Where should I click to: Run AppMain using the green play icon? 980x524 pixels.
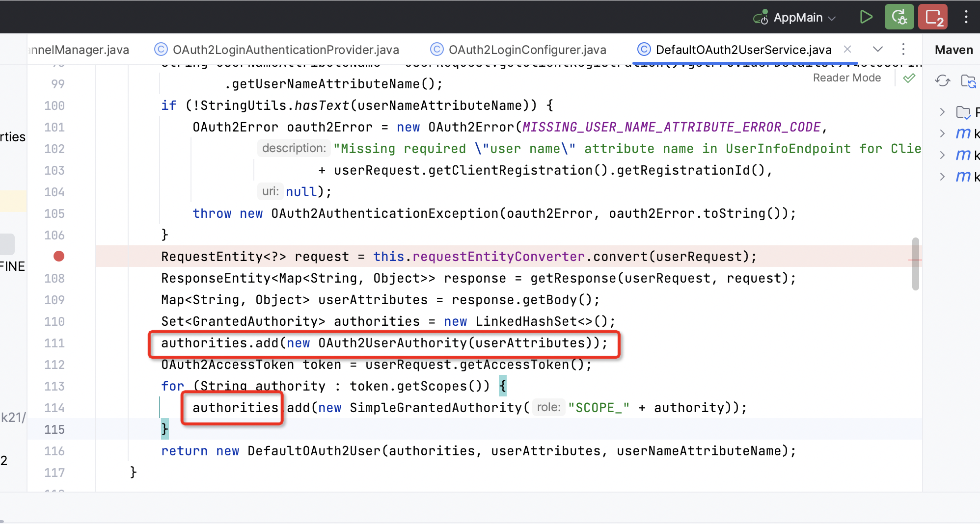866,16
